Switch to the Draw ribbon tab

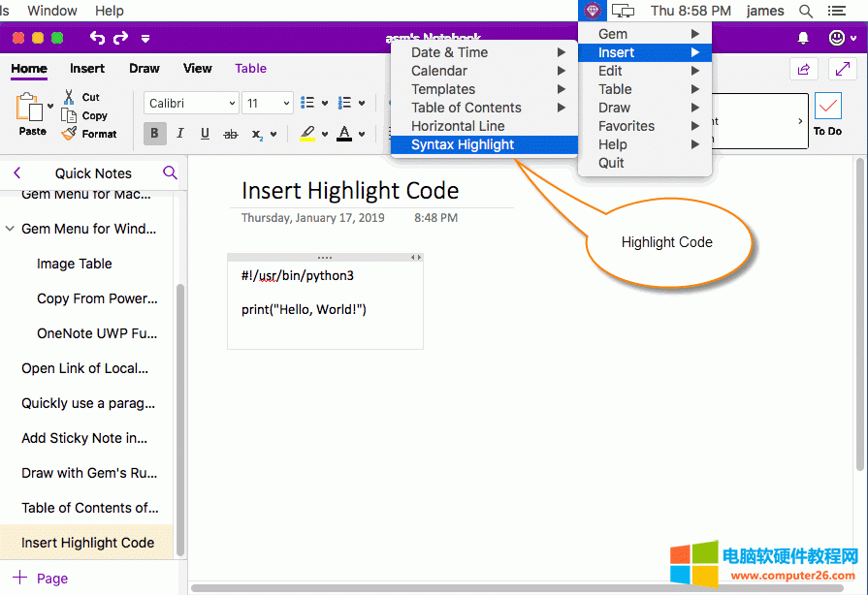[145, 68]
